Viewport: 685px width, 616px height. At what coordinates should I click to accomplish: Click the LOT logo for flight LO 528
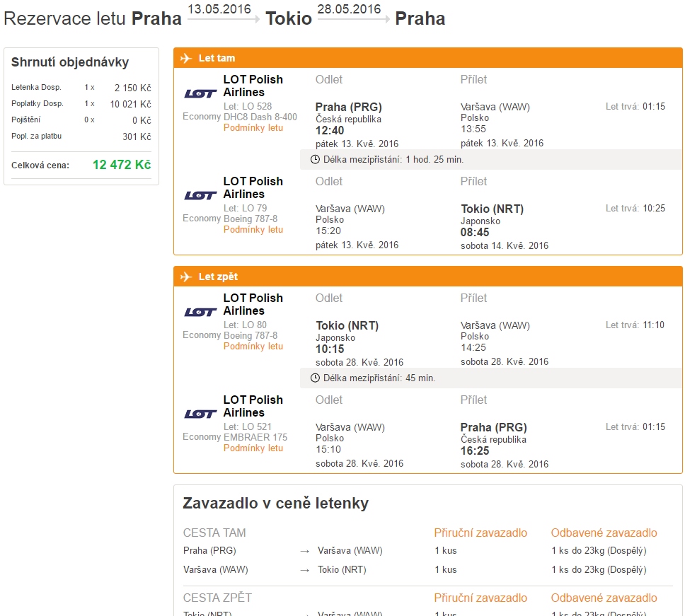point(200,93)
